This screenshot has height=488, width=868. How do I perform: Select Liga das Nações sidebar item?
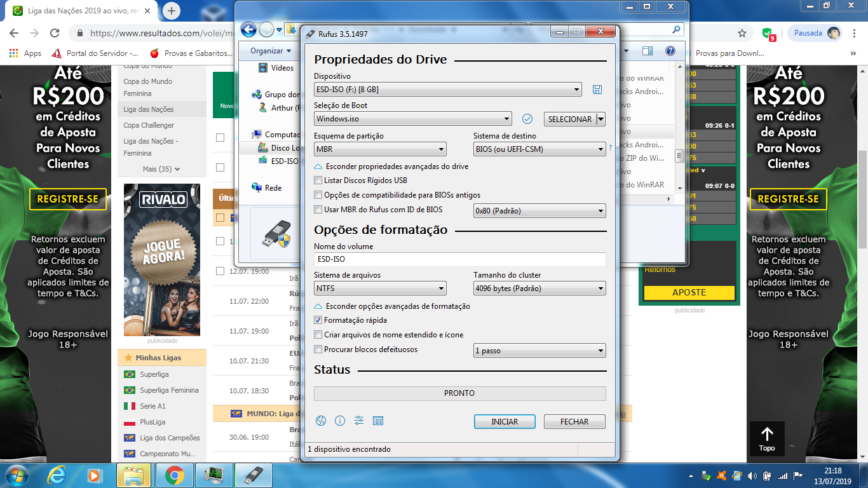pyautogui.click(x=162, y=109)
